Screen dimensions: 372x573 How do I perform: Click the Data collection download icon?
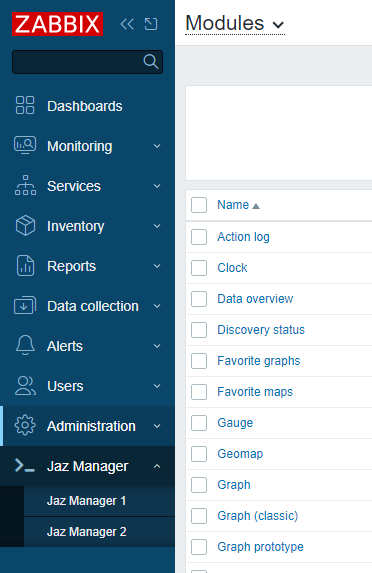click(x=25, y=306)
